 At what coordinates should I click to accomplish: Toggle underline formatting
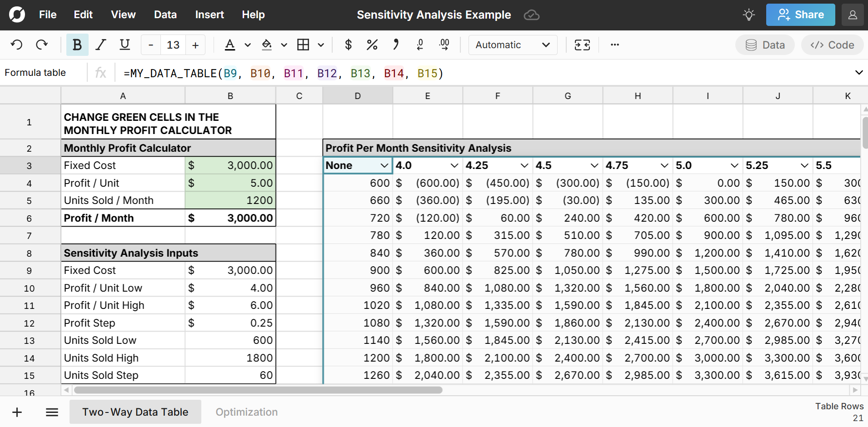(x=125, y=45)
